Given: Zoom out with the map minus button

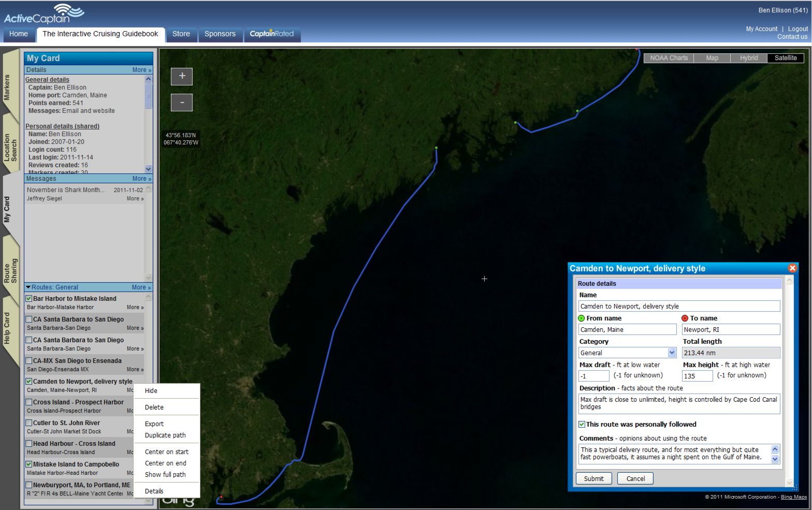Looking at the screenshot, I should [182, 103].
